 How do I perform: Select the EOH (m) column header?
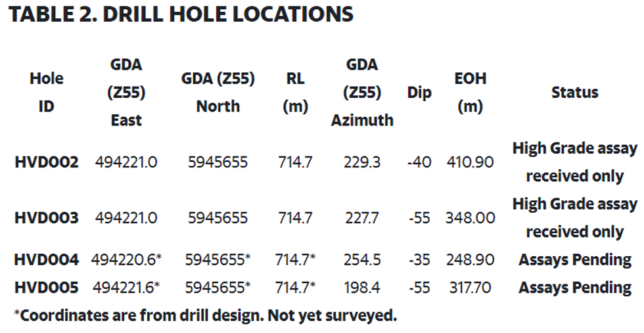pos(471,92)
